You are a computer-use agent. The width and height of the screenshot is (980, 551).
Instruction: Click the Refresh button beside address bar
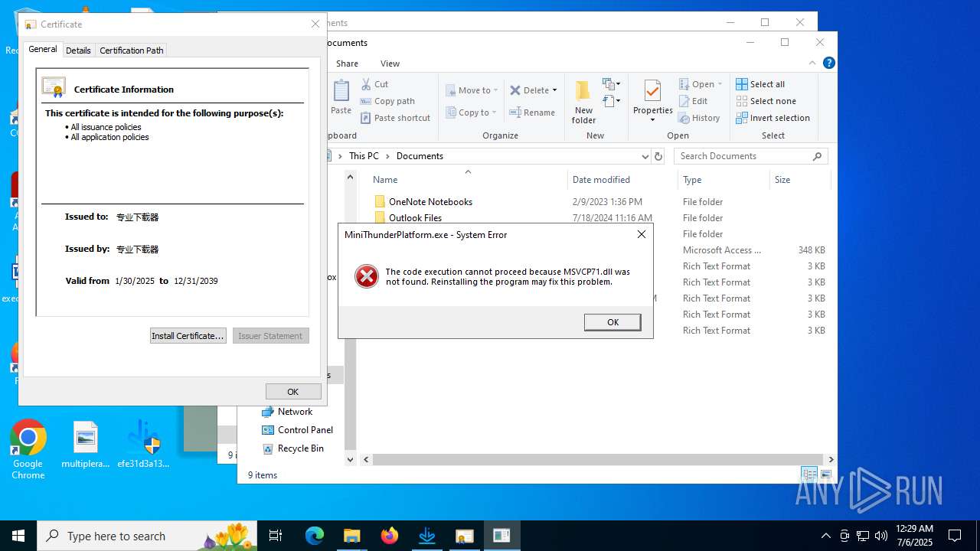pos(658,156)
